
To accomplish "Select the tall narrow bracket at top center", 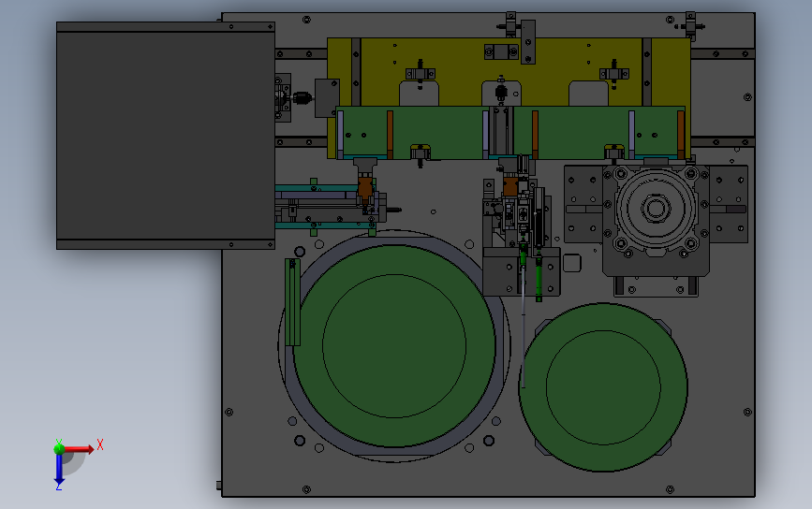I will 528,42.
